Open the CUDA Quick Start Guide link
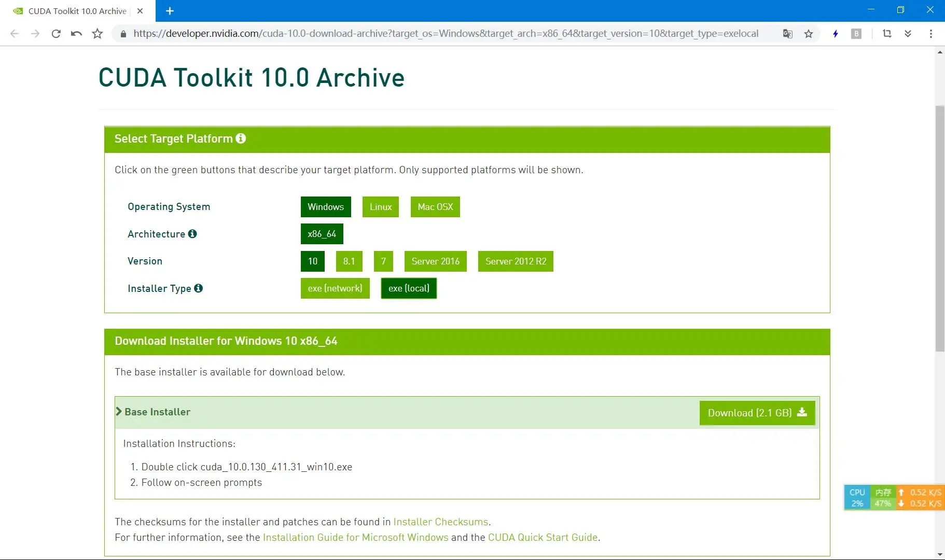Image resolution: width=945 pixels, height=560 pixels. pyautogui.click(x=543, y=537)
